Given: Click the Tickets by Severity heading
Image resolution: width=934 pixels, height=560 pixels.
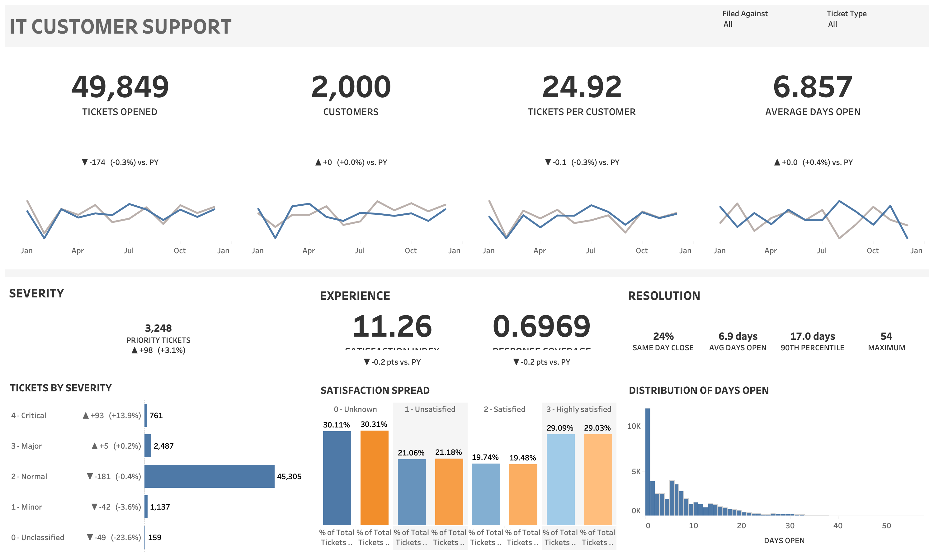Looking at the screenshot, I should coord(61,388).
